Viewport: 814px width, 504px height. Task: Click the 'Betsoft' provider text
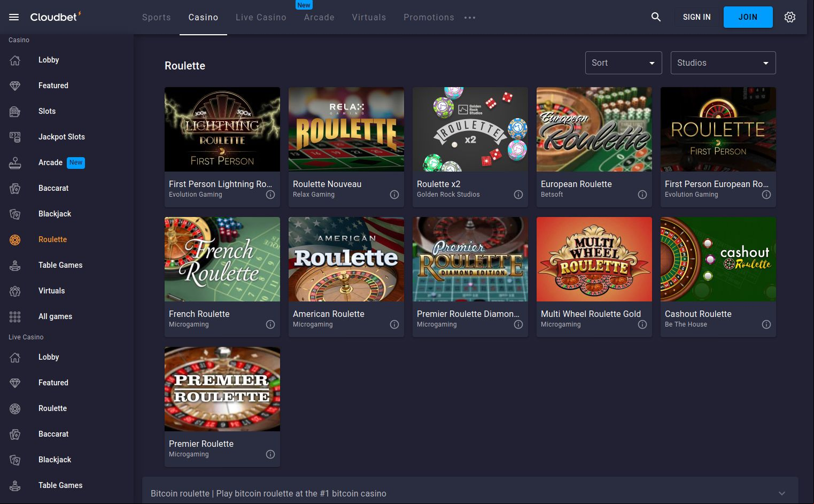point(552,195)
